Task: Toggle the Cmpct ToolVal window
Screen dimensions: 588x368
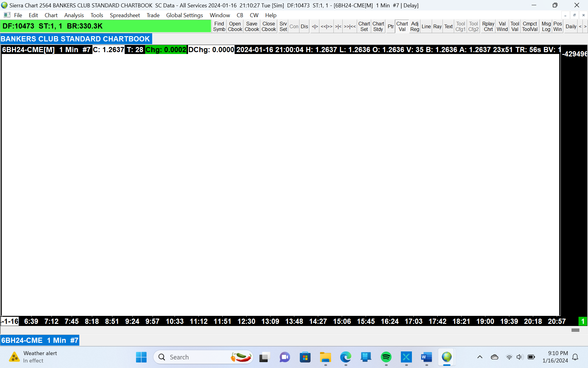Action: (x=530, y=26)
